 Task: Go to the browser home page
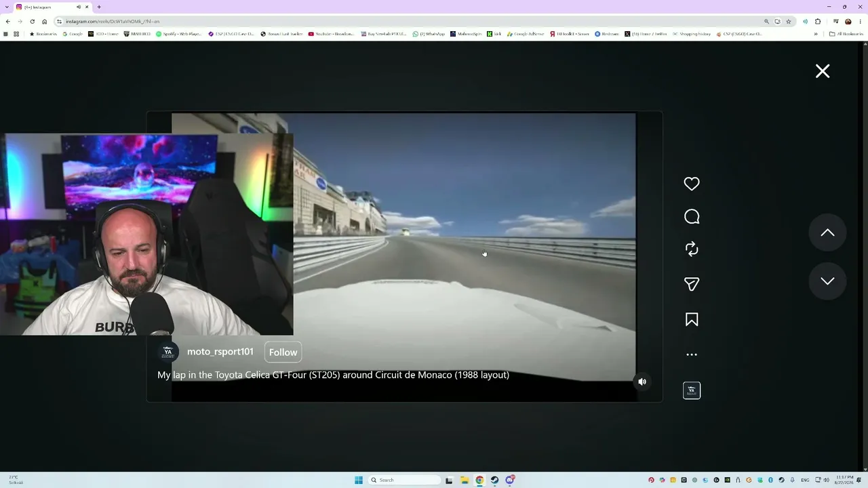45,21
